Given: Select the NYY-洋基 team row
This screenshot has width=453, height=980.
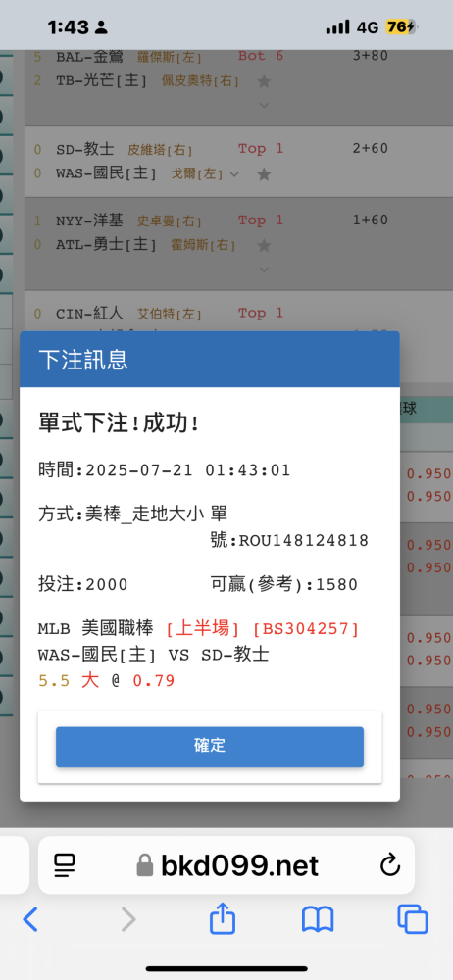Looking at the screenshot, I should click(89, 220).
